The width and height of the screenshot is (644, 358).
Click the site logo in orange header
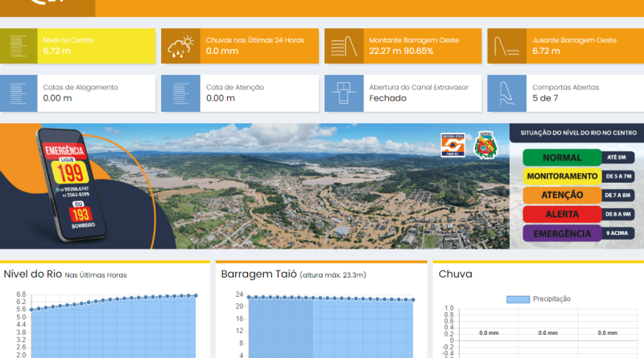tap(47, 4)
